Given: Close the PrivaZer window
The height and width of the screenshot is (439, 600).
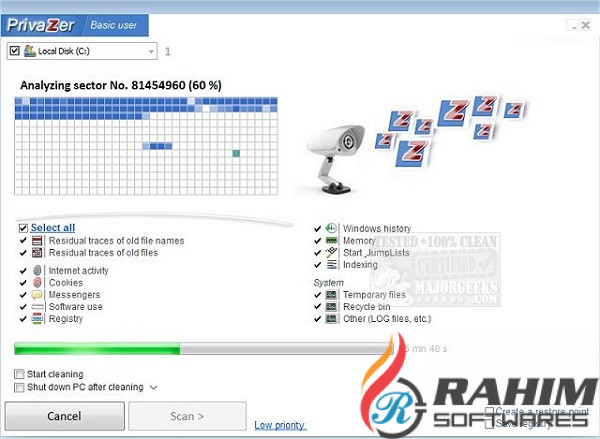Looking at the screenshot, I should click(x=585, y=25).
